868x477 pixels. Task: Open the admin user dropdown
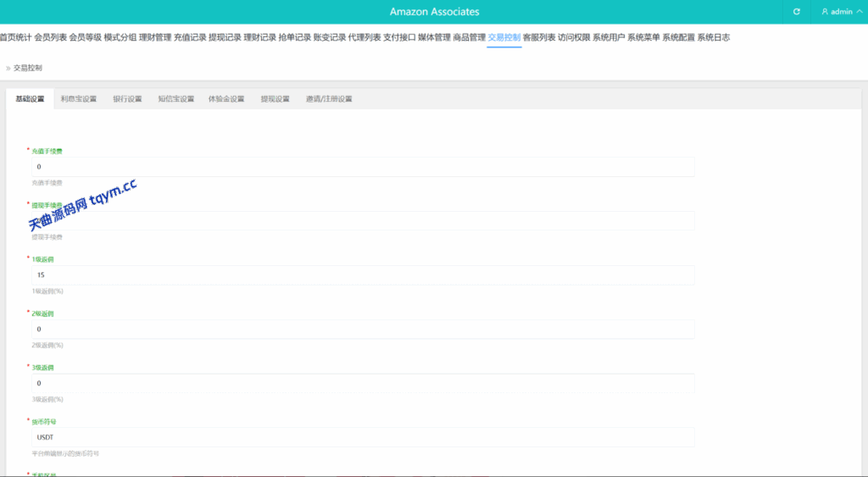pyautogui.click(x=842, y=12)
